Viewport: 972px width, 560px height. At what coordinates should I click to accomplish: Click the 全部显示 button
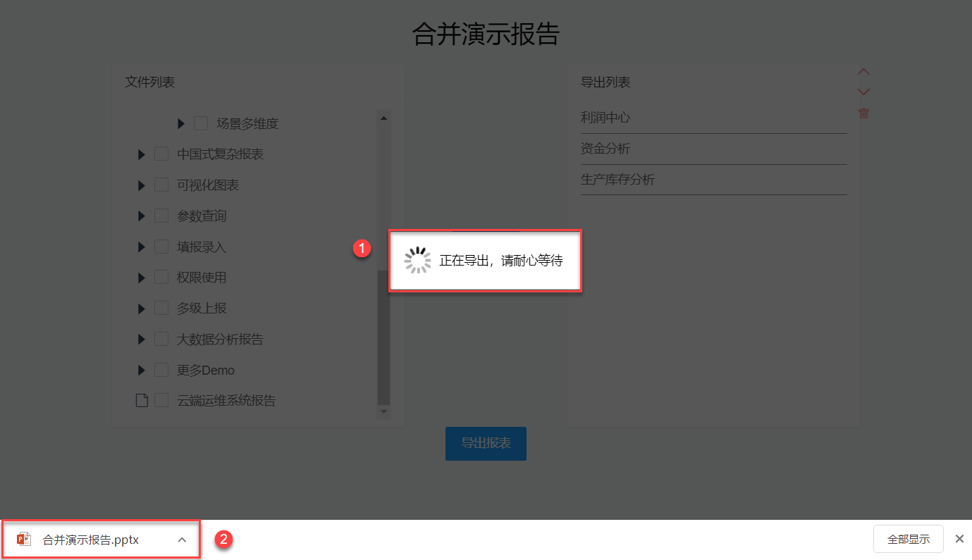point(909,540)
